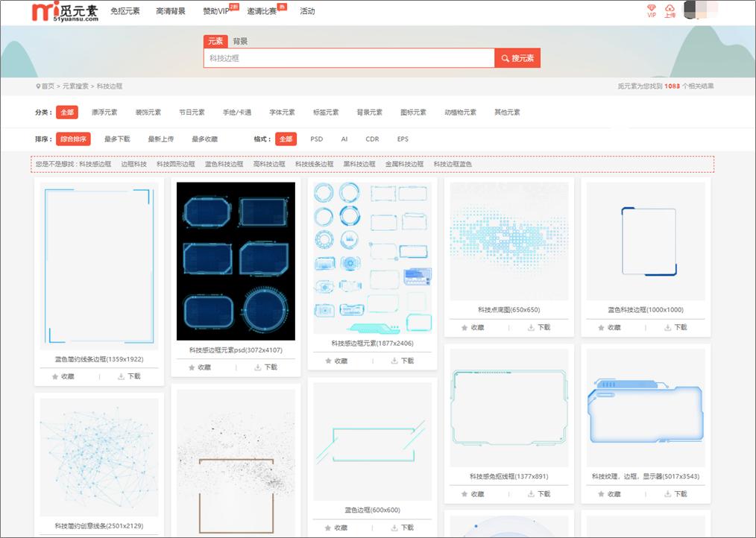This screenshot has height=538, width=756.
Task: Go to 首页 via the breadcrumb link
Action: 45,86
